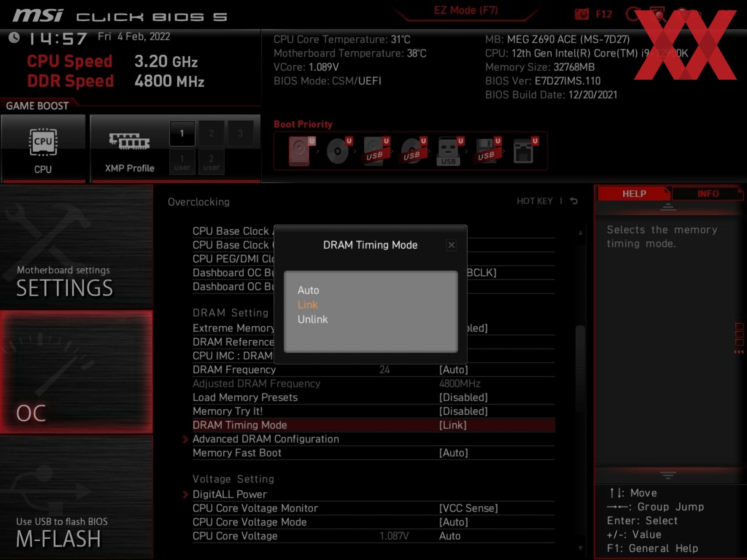Select XMP user profile 1

pos(182,162)
